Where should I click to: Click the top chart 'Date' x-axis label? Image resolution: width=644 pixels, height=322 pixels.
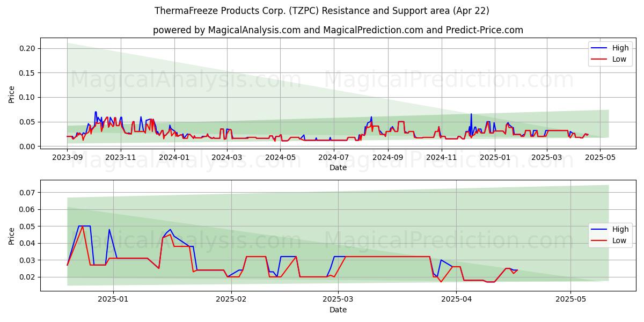click(338, 167)
